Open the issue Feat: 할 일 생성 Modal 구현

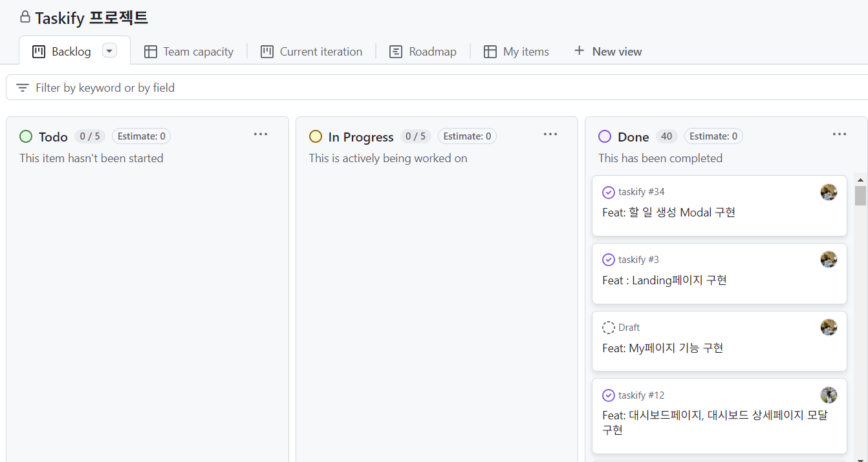[669, 213]
